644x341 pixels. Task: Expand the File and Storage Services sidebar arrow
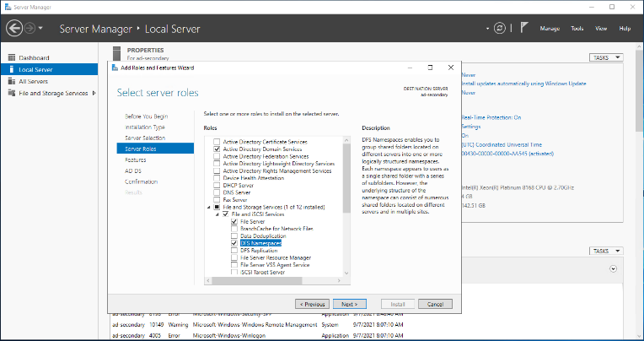[x=94, y=93]
